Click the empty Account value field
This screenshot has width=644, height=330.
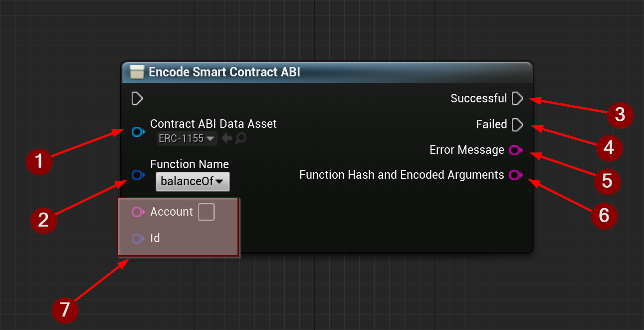(x=206, y=212)
